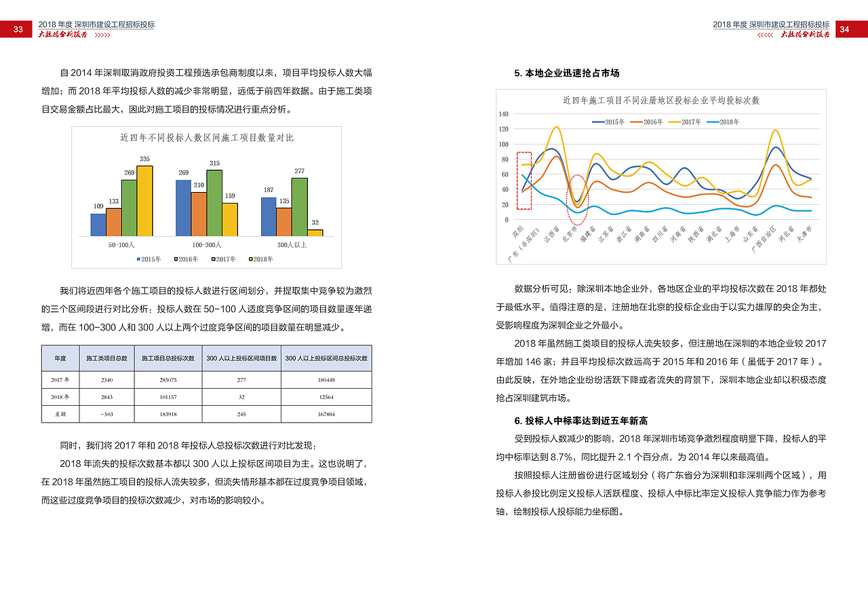Click table cell 180448
Viewport: 868px width, 589px height.
coord(326,380)
